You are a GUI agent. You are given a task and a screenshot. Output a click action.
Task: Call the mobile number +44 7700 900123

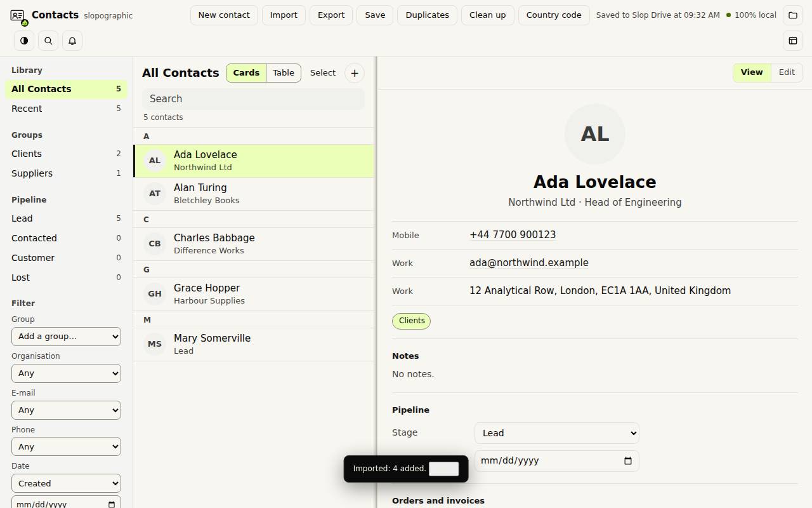[513, 235]
